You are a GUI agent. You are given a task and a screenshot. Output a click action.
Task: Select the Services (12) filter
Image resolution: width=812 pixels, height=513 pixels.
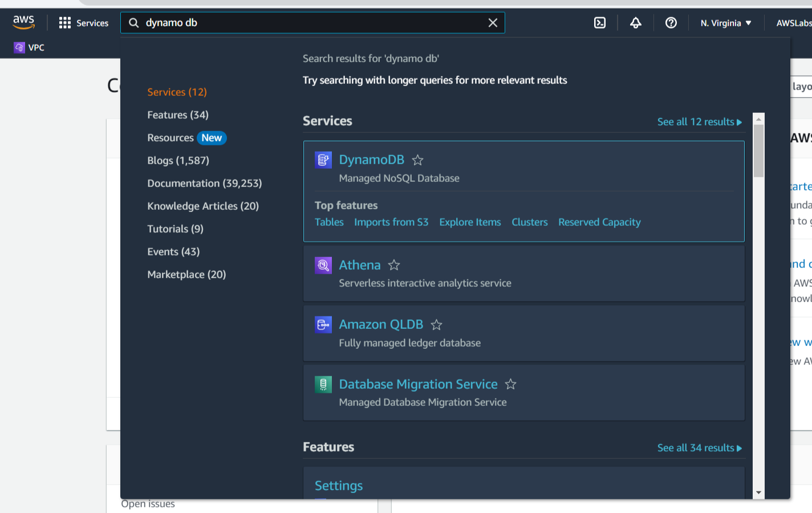[x=177, y=92]
